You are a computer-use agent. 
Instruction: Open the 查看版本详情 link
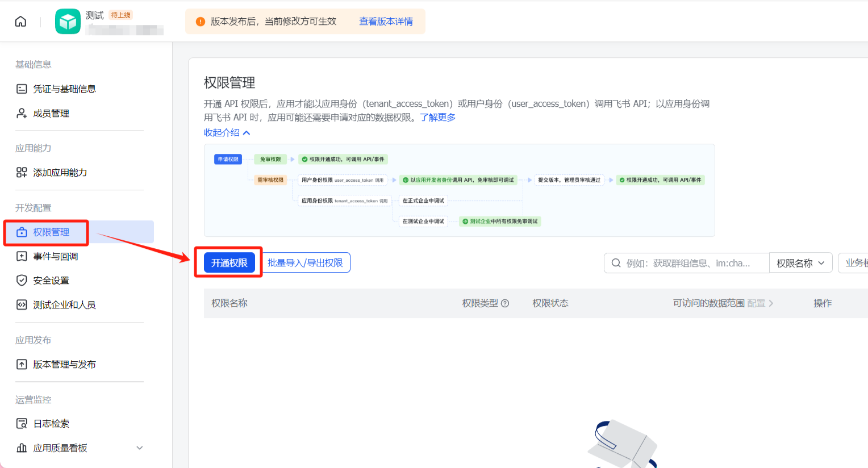[x=386, y=22]
